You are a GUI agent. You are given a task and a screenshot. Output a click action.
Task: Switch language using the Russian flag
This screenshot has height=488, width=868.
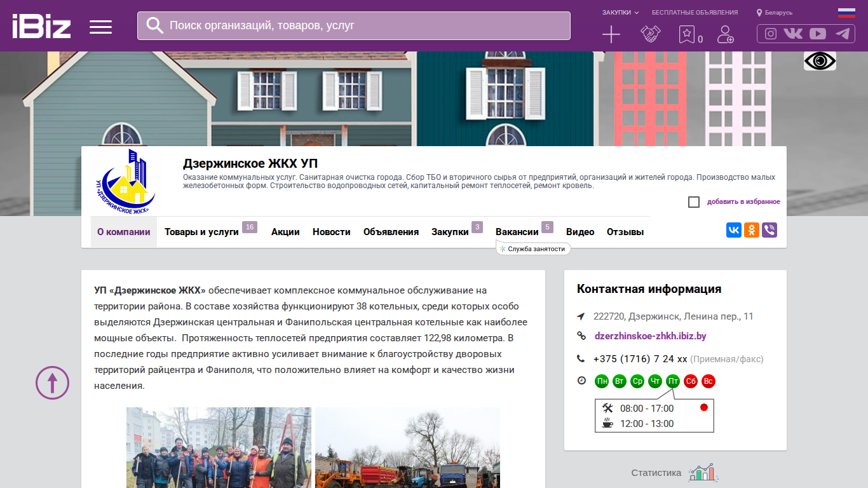846,13
